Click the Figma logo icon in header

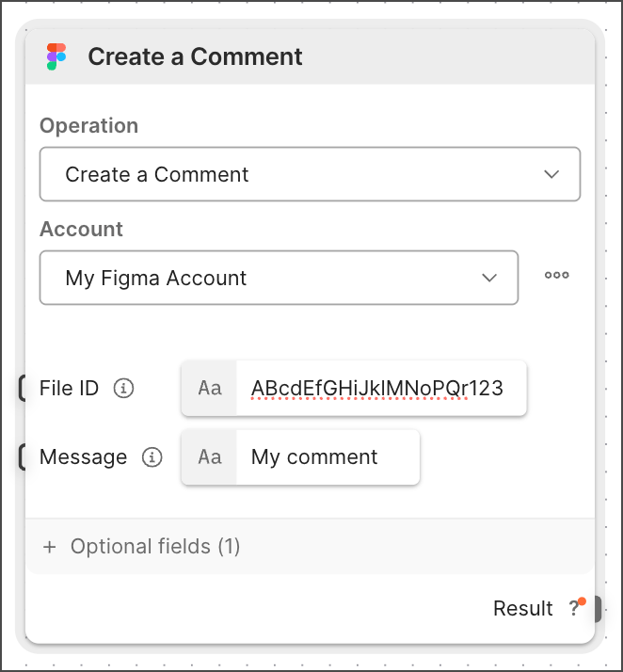pyautogui.click(x=56, y=56)
